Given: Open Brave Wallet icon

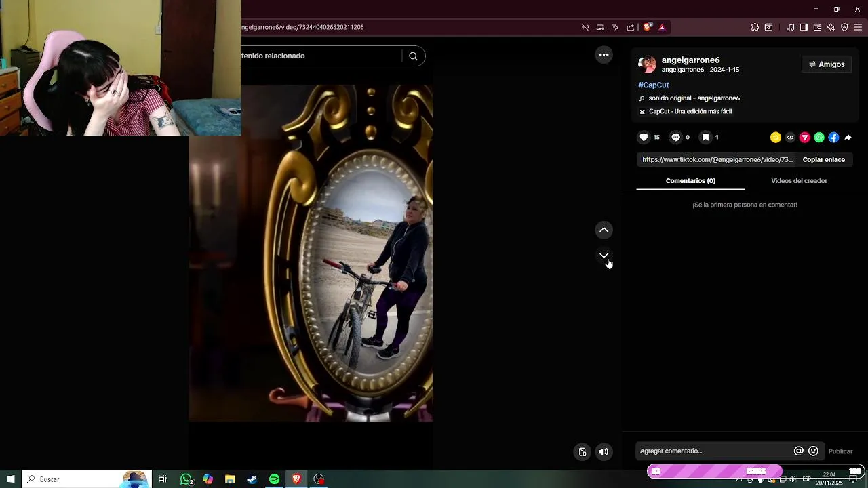Looking at the screenshot, I should click(x=817, y=27).
